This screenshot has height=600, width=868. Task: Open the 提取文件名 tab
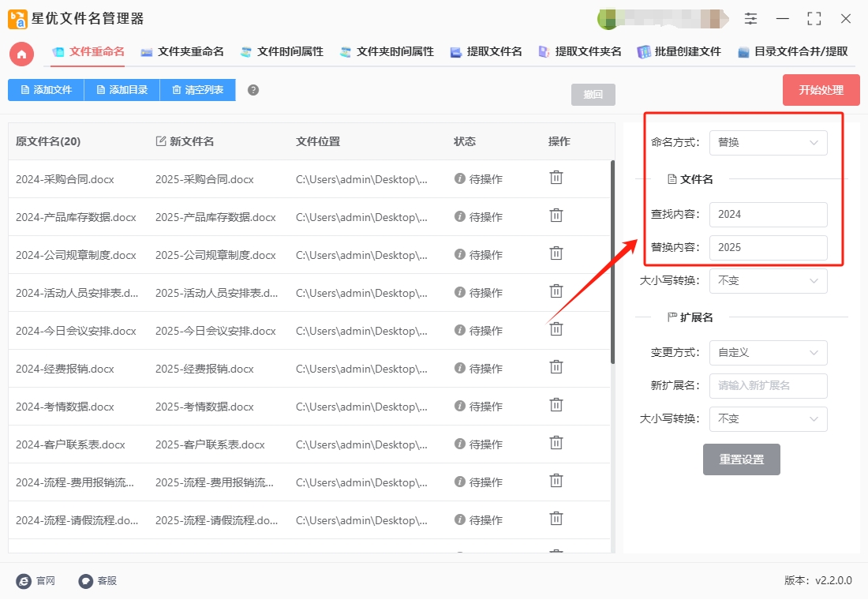[486, 52]
